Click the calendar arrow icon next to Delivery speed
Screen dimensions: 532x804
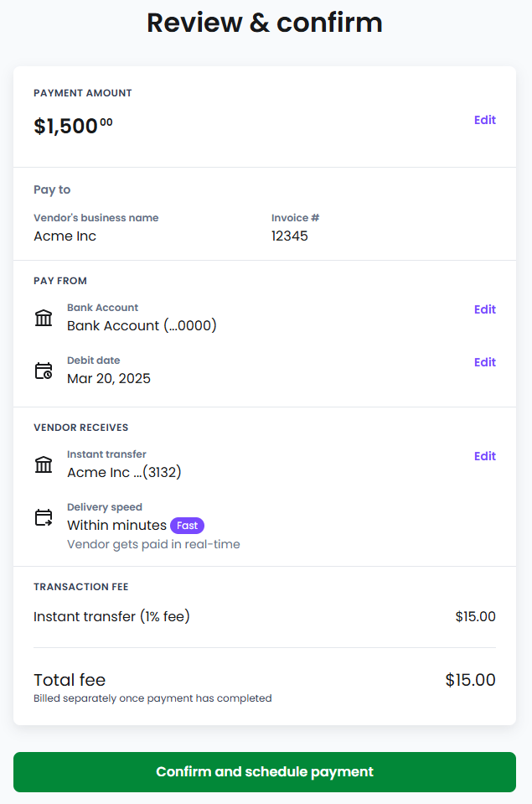coord(44,517)
